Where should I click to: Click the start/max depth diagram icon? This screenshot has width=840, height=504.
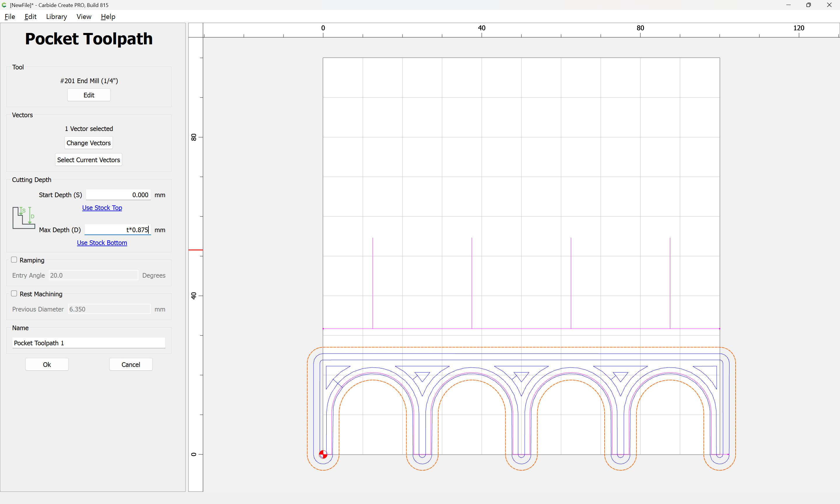click(24, 218)
